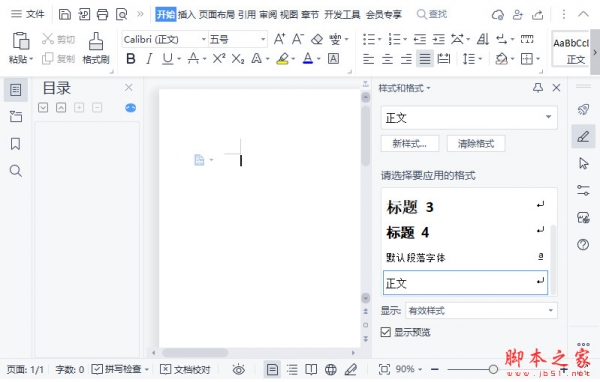
Task: Click the character border icon
Action: [333, 59]
